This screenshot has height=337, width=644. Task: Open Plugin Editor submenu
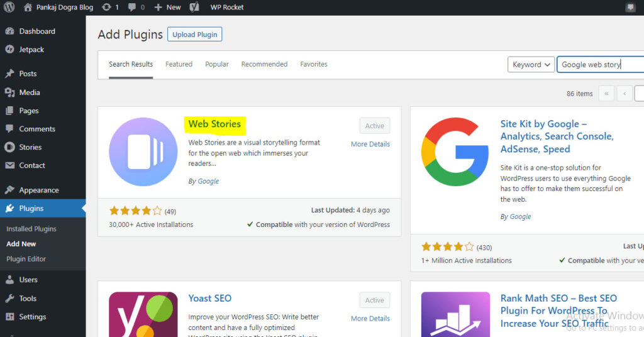coord(26,259)
